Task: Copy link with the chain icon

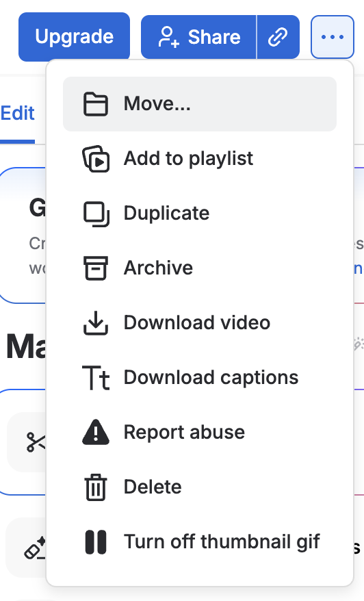Action: tap(278, 37)
